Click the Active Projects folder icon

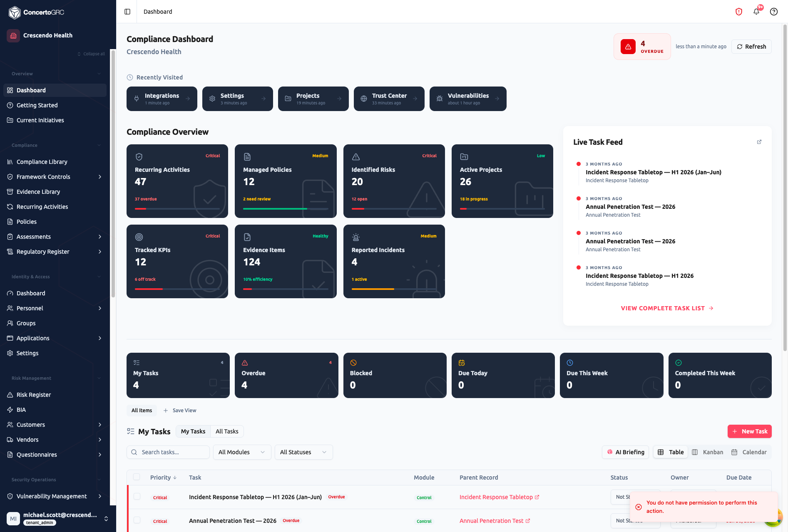[x=464, y=157]
